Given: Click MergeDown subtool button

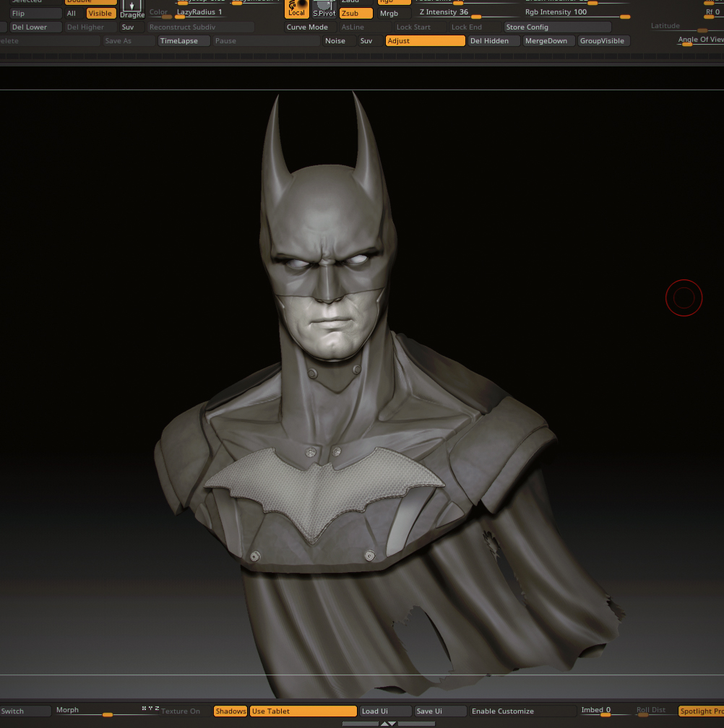Looking at the screenshot, I should tap(548, 41).
